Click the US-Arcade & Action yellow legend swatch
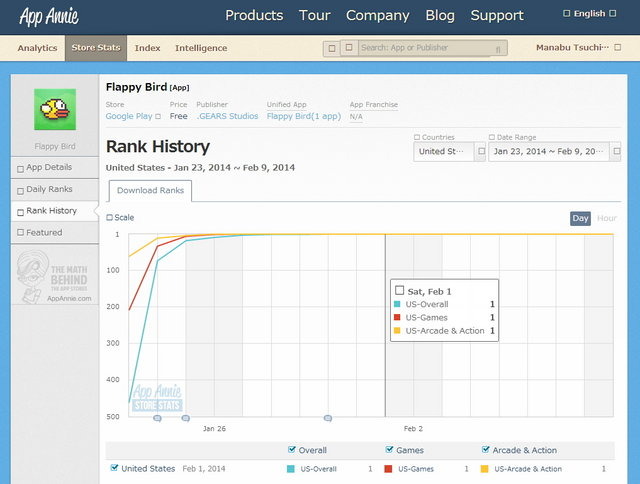 [x=484, y=468]
